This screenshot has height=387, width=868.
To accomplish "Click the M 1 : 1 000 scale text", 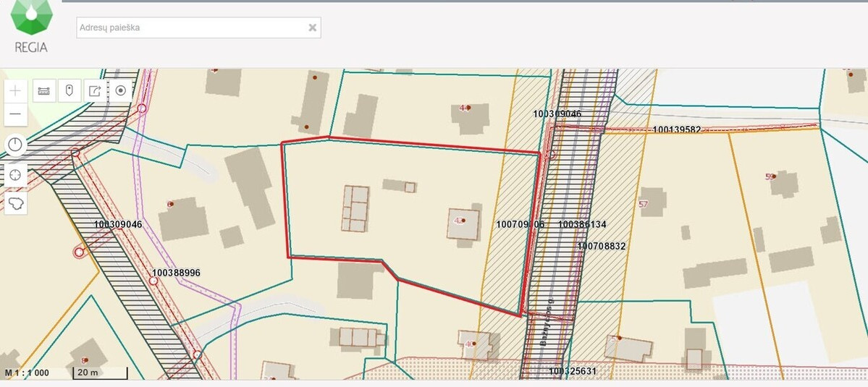I will [x=27, y=373].
